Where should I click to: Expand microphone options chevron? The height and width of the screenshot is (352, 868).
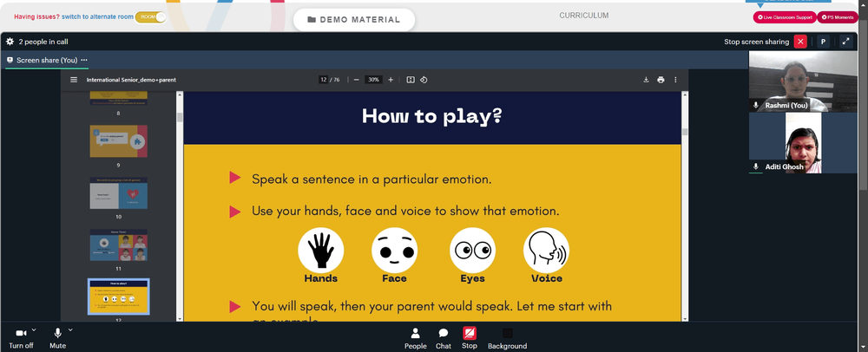click(70, 330)
